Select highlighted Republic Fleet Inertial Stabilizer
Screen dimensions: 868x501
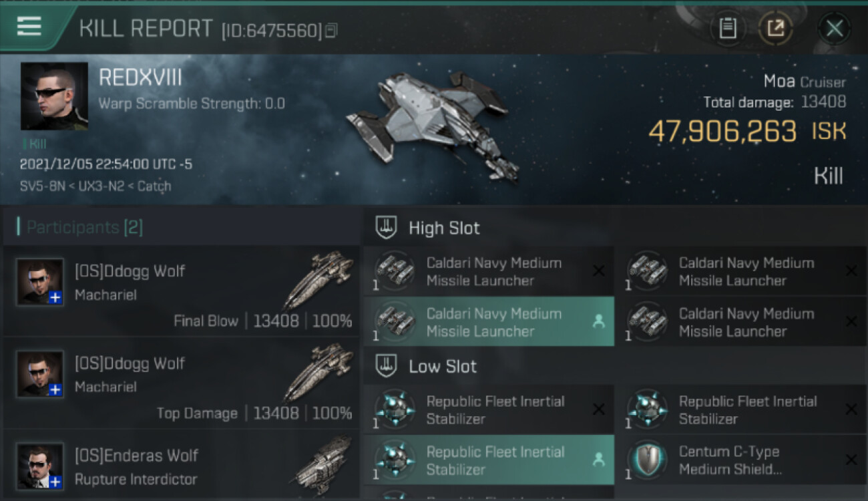coord(489,460)
